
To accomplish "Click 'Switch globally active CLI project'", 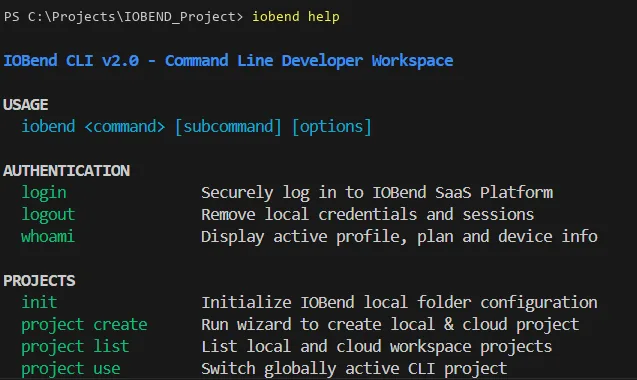I will tap(354, 369).
